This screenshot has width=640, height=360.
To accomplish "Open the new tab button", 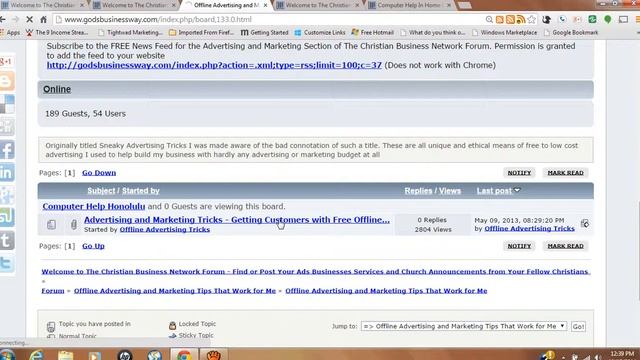I will coord(464,5).
